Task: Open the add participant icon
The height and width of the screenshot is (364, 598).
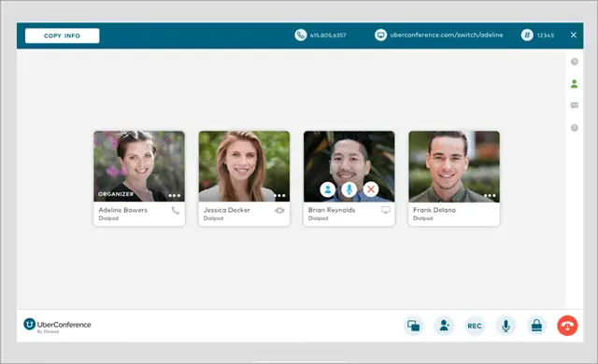Action: coord(444,326)
